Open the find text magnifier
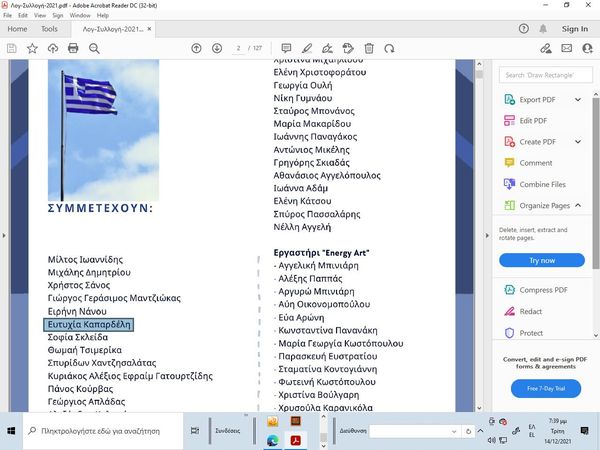This screenshot has height=450, width=600. 94,48
